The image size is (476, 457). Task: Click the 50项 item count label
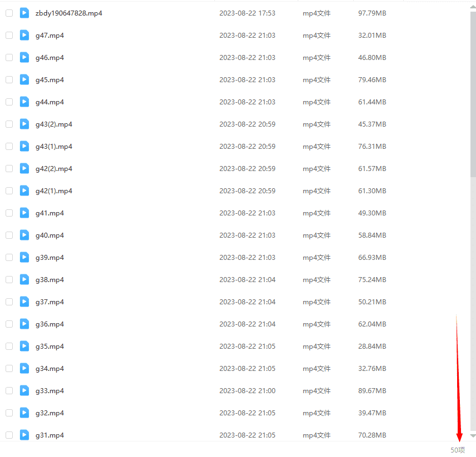tap(458, 450)
